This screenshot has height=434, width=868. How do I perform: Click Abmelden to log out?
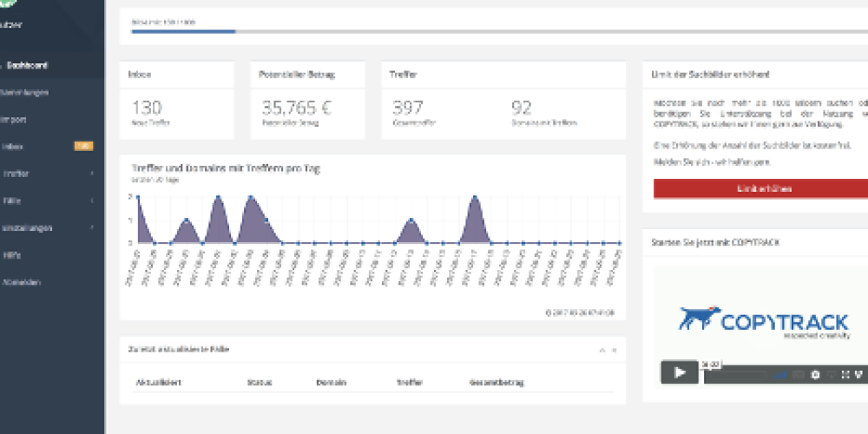point(22,282)
